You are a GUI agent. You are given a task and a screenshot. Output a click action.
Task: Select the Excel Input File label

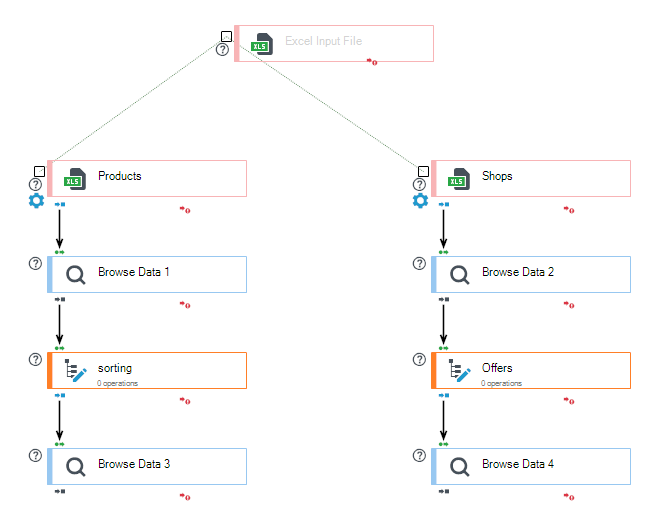coord(324,41)
